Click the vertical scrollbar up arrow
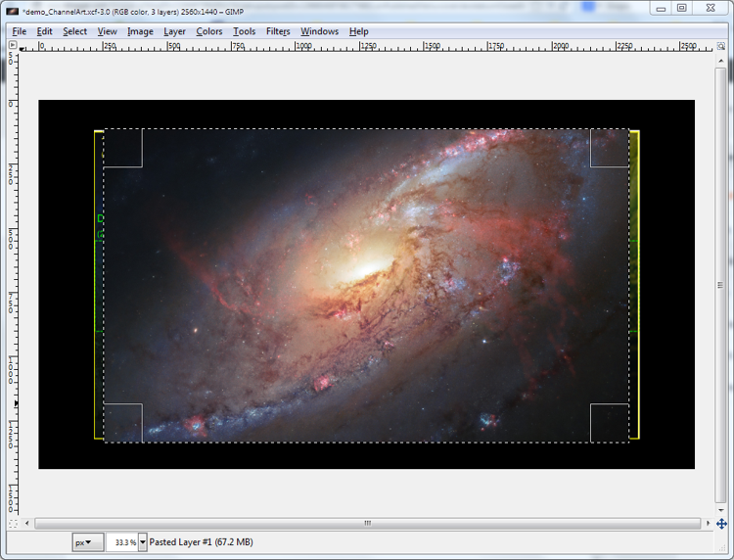This screenshot has height=560, width=734. click(x=720, y=61)
